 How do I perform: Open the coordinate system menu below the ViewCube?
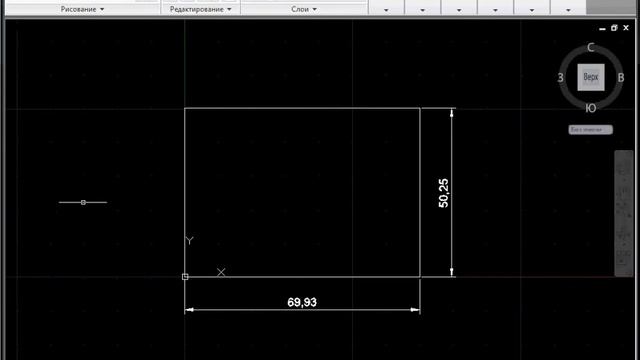click(591, 130)
